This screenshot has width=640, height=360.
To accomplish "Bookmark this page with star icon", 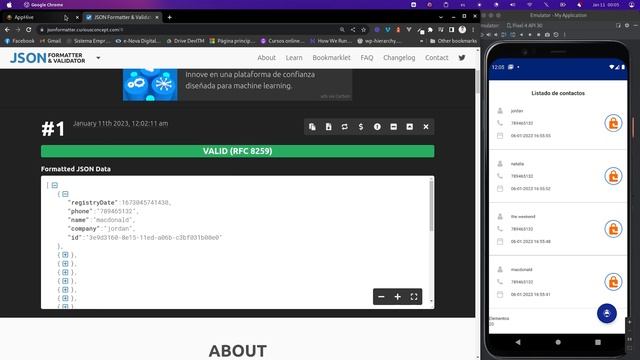I will point(363,29).
